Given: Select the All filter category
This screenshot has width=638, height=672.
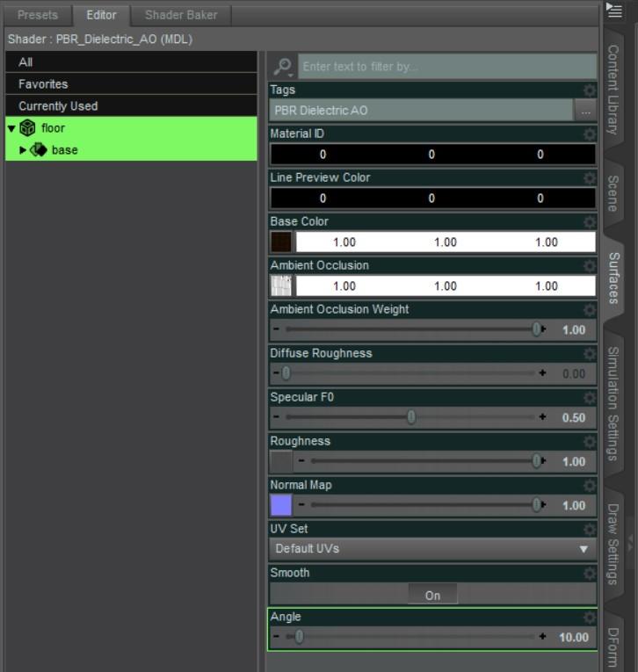Looking at the screenshot, I should 131,62.
